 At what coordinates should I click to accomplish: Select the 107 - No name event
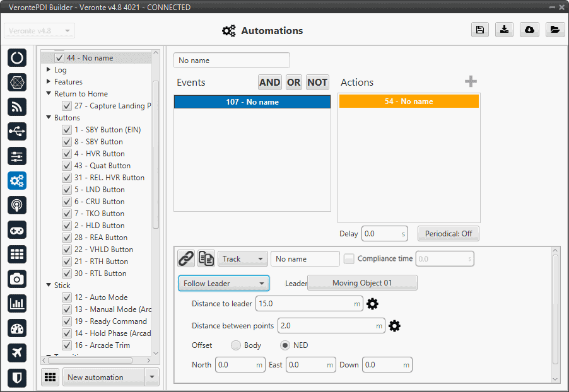252,102
